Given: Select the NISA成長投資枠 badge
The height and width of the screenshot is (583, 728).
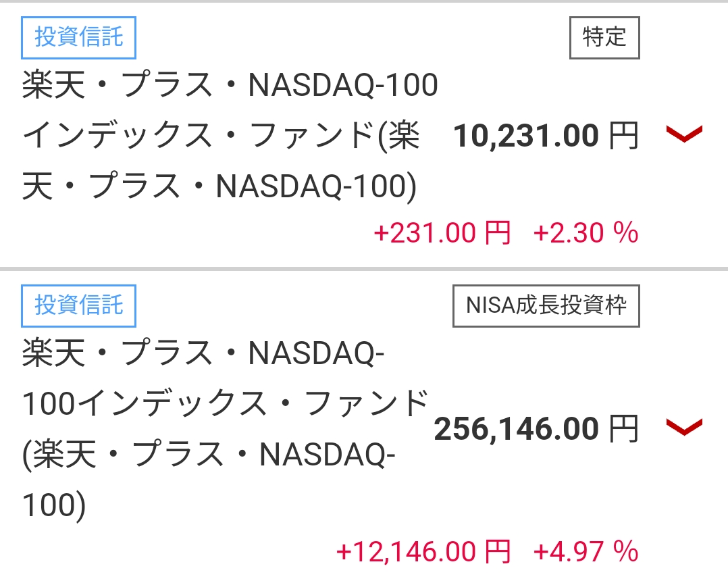Looking at the screenshot, I should (546, 305).
